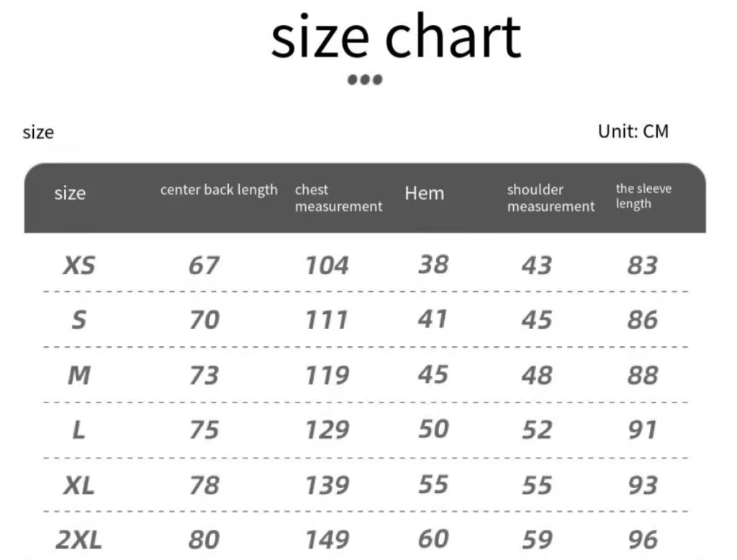
Task: Click the S size row label
Action: coord(78,320)
